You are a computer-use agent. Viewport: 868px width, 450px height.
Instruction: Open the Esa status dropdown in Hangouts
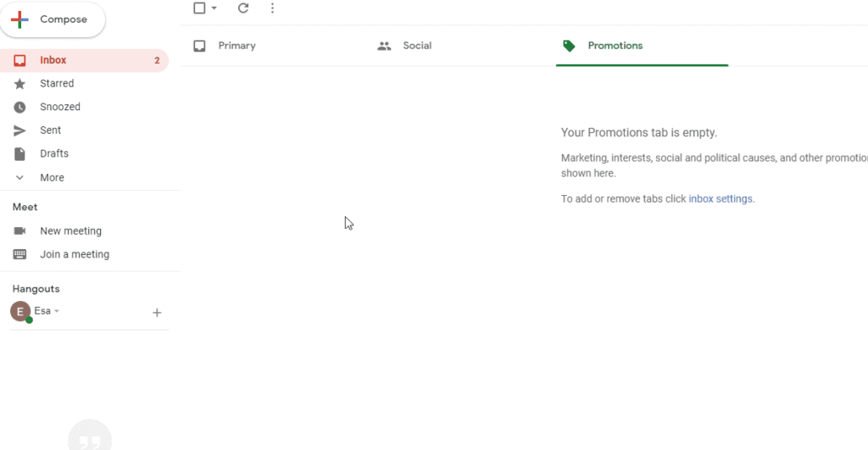tap(57, 312)
